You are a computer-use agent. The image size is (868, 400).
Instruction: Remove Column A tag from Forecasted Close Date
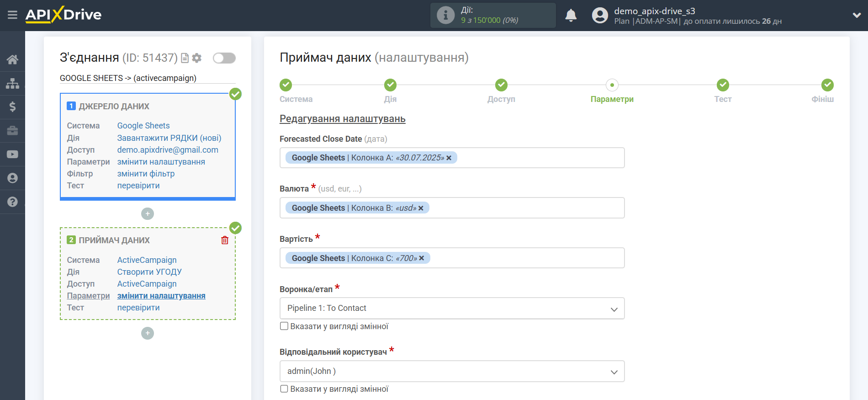449,158
